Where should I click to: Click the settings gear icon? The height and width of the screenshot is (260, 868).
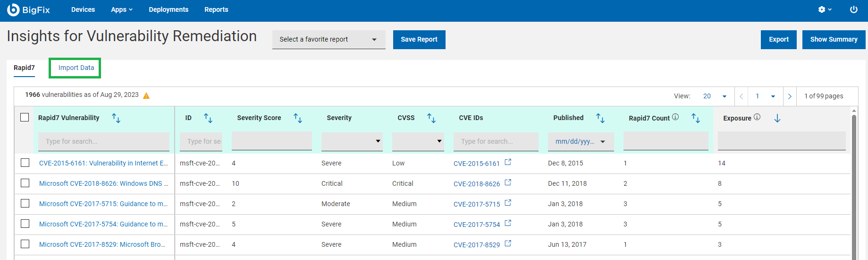pyautogui.click(x=822, y=9)
